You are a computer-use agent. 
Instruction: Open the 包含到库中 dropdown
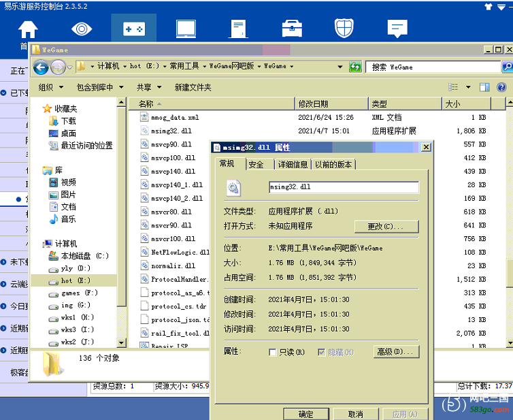tap(100, 87)
